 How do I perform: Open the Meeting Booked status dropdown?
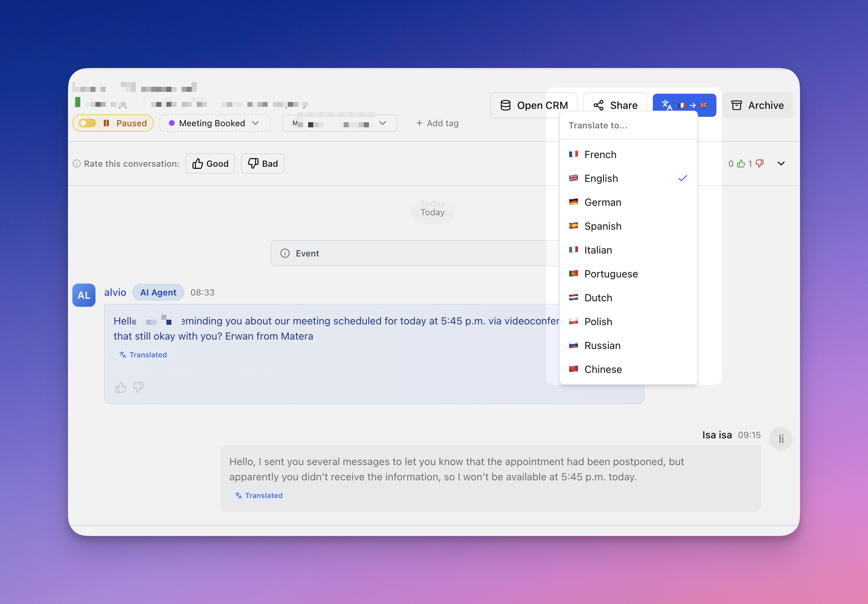[x=215, y=123]
